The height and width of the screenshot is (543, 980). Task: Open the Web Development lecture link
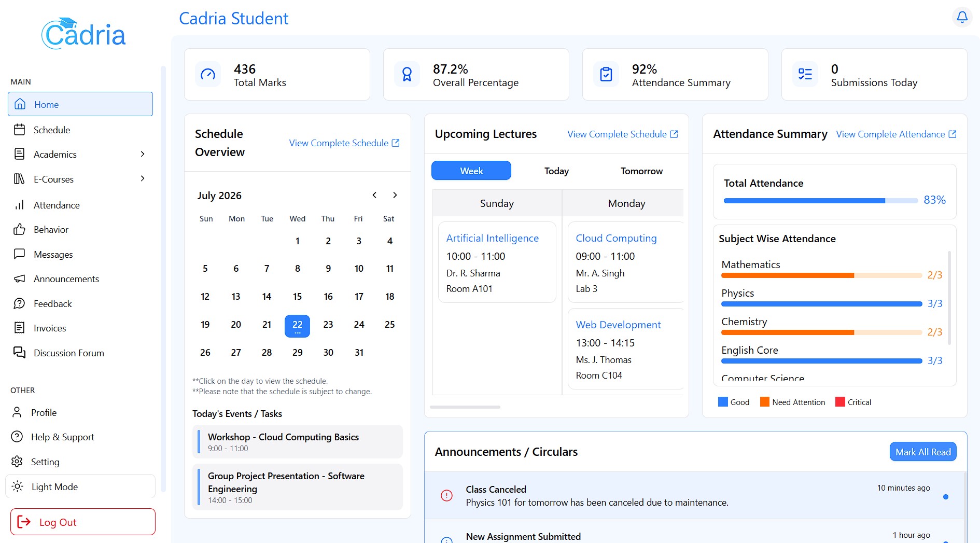pyautogui.click(x=618, y=325)
